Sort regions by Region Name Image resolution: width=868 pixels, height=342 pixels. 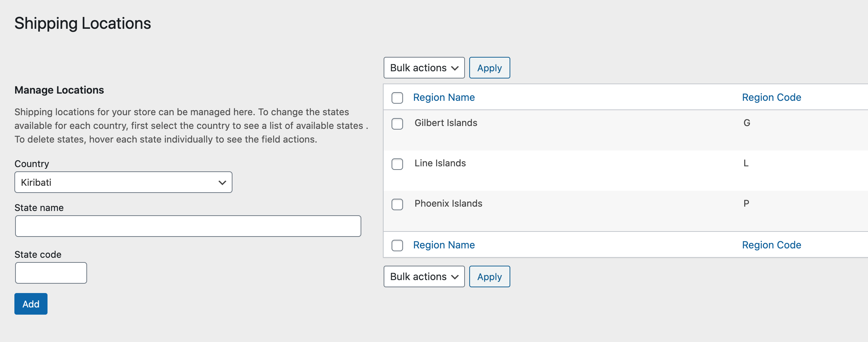[444, 97]
